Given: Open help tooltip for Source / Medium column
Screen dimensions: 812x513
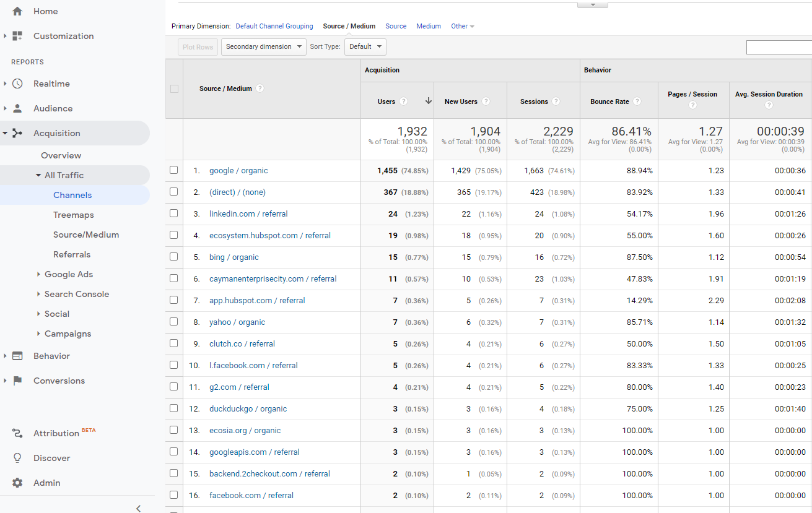Looking at the screenshot, I should pyautogui.click(x=260, y=88).
